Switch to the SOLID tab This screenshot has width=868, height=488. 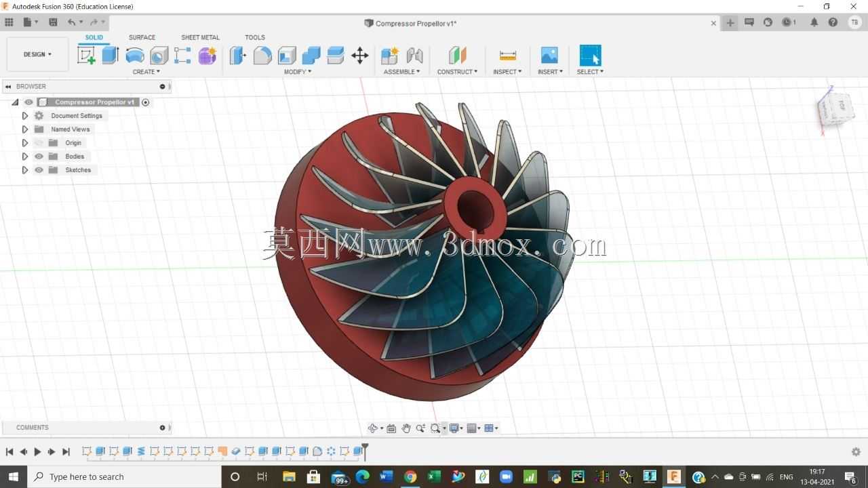point(94,38)
